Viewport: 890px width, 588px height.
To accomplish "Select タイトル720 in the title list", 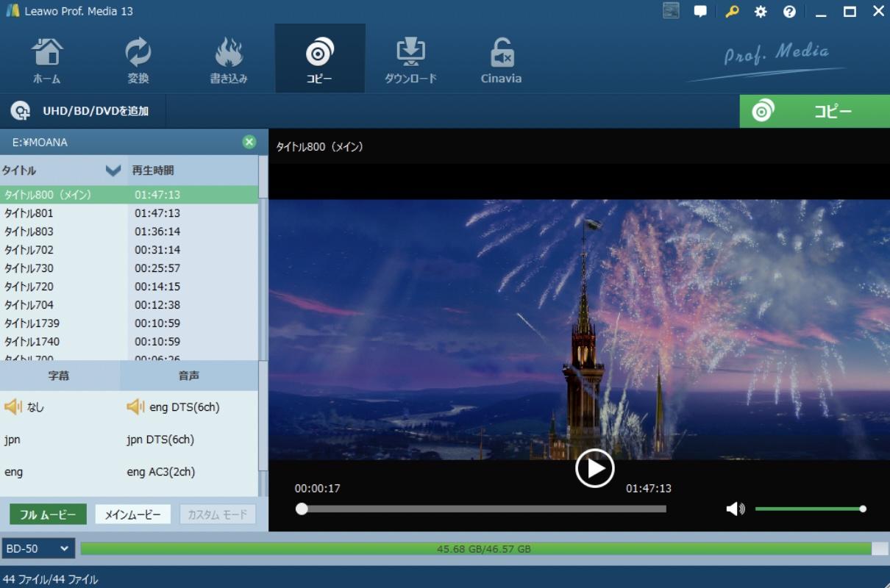I will [129, 287].
